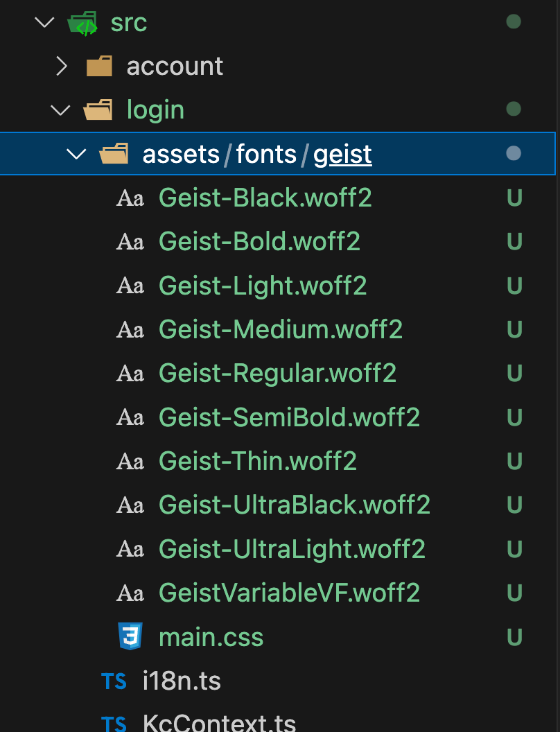Open the Geist-Bold.woff2 file
The height and width of the screenshot is (732, 560).
coord(259,242)
